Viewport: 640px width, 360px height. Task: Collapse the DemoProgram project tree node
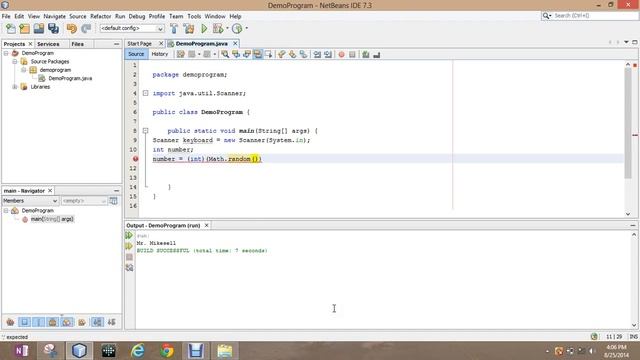pyautogui.click(x=6, y=53)
